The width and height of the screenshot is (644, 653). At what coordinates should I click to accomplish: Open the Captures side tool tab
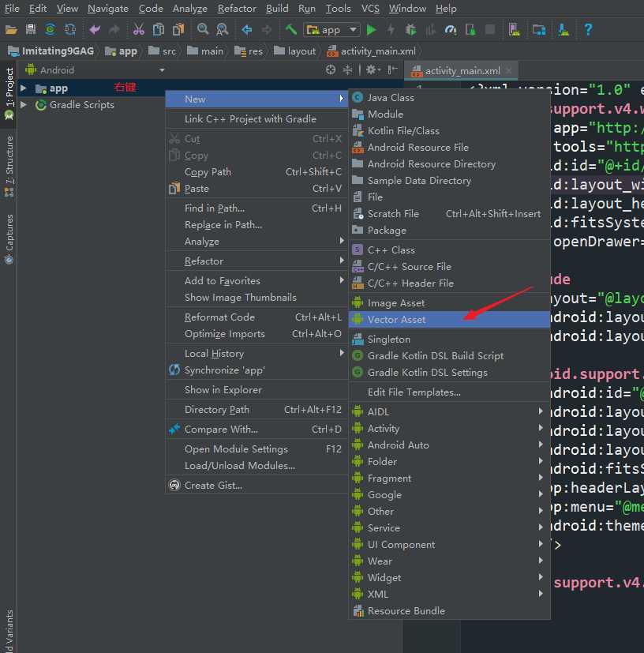click(9, 239)
